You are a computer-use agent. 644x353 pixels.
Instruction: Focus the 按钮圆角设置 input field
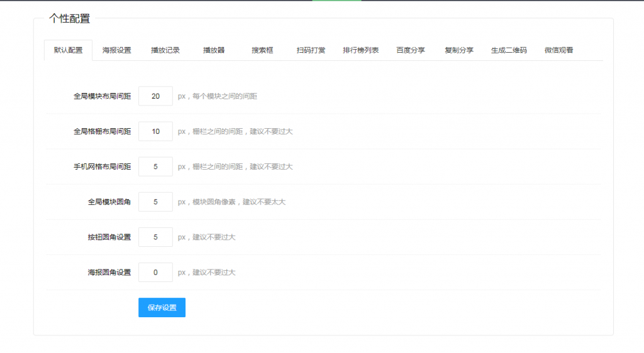[x=155, y=237]
